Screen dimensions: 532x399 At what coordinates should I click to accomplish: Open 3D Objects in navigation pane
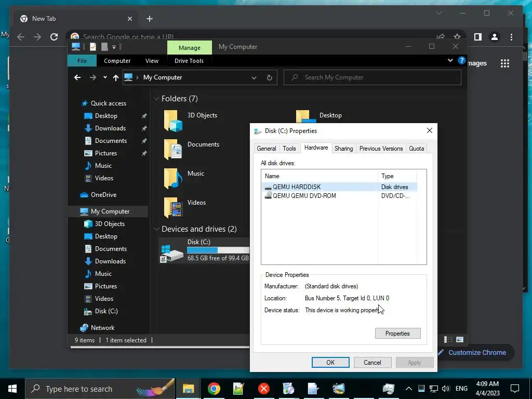click(110, 224)
